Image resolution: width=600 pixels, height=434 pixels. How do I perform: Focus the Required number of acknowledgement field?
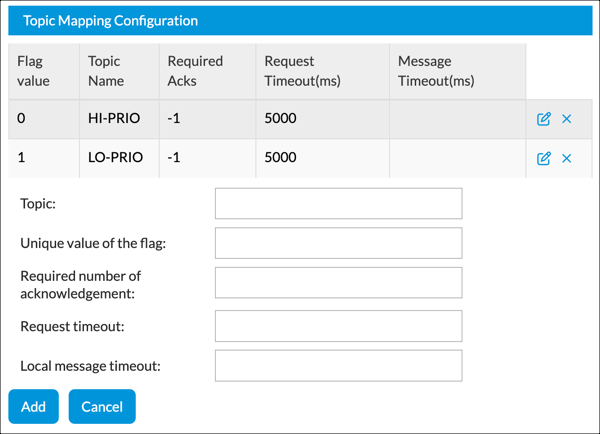coord(339,283)
